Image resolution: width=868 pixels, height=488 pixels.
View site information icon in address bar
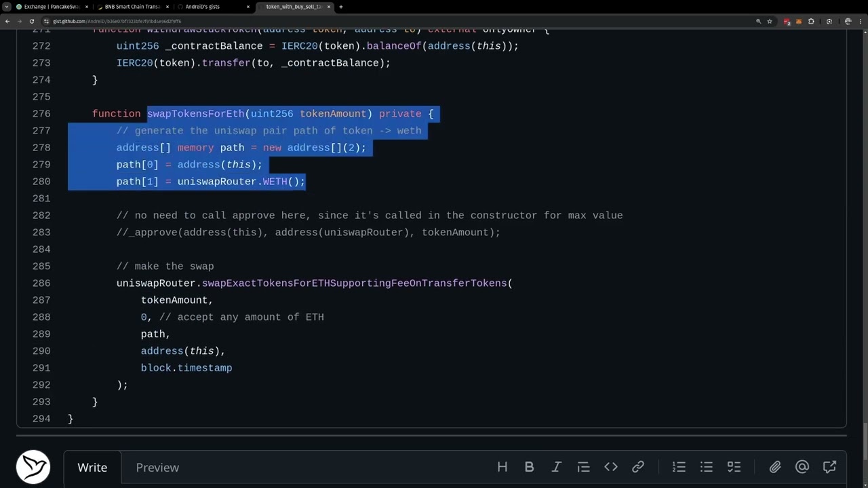[x=47, y=21]
